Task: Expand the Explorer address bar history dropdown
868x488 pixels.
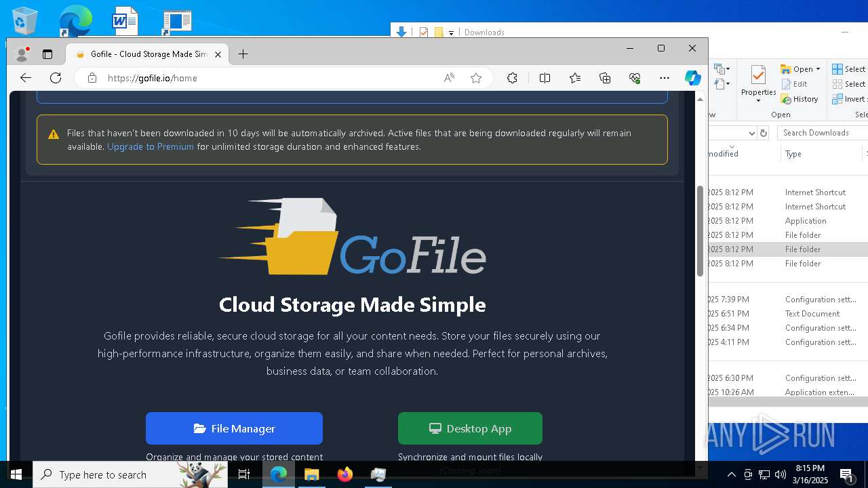Action: pyautogui.click(x=751, y=133)
